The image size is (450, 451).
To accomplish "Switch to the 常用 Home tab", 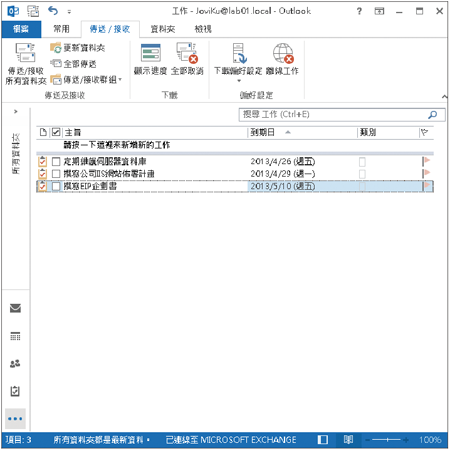I will click(x=61, y=29).
